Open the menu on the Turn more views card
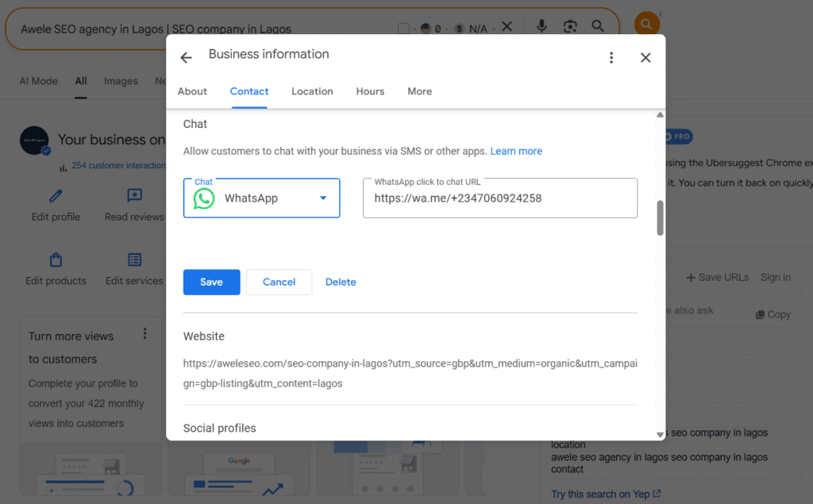Viewport: 813px width, 504px height. (x=145, y=334)
